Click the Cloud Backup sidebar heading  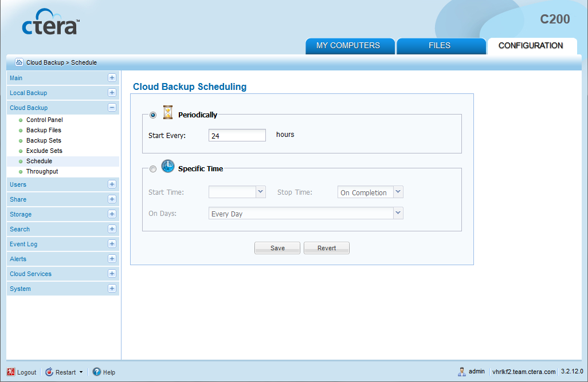29,108
